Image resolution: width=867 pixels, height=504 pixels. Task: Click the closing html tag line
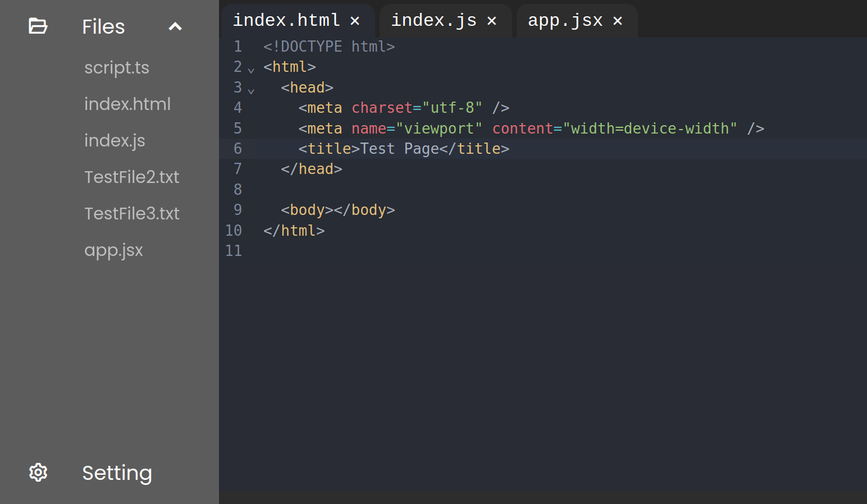294,231
